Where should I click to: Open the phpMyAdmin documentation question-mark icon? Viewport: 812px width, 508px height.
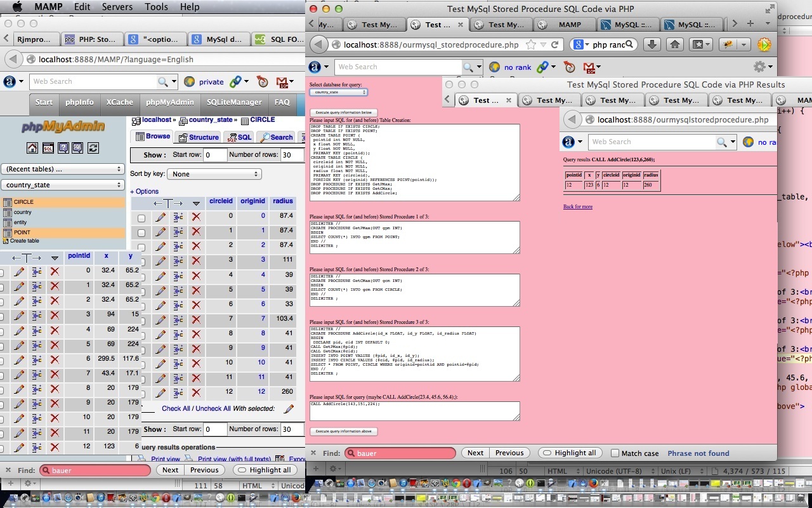pos(63,148)
